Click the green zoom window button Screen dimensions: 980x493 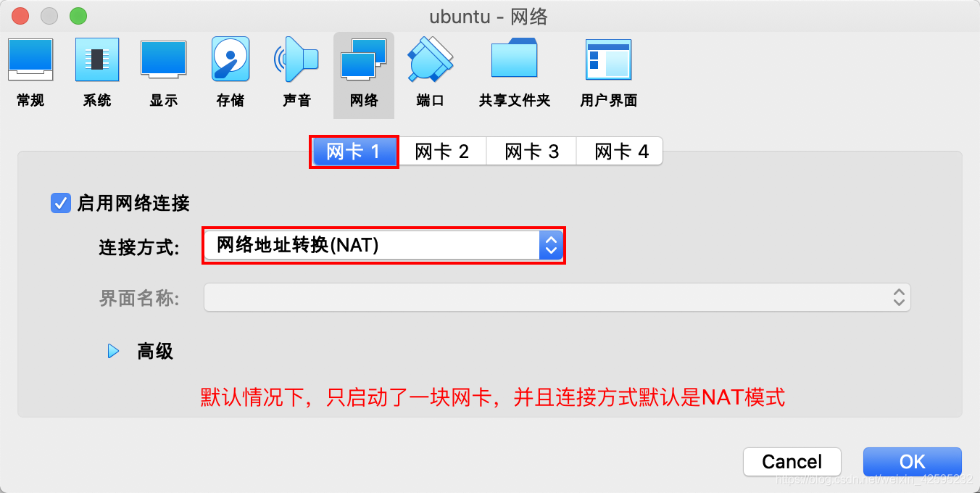click(78, 15)
